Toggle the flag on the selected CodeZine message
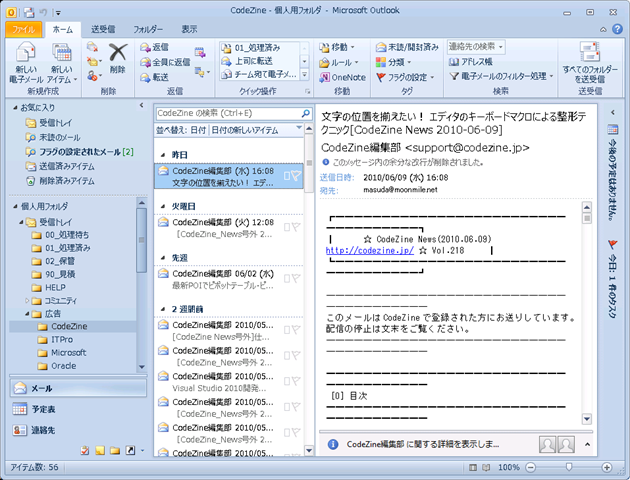The height and width of the screenshot is (480, 630). click(297, 177)
